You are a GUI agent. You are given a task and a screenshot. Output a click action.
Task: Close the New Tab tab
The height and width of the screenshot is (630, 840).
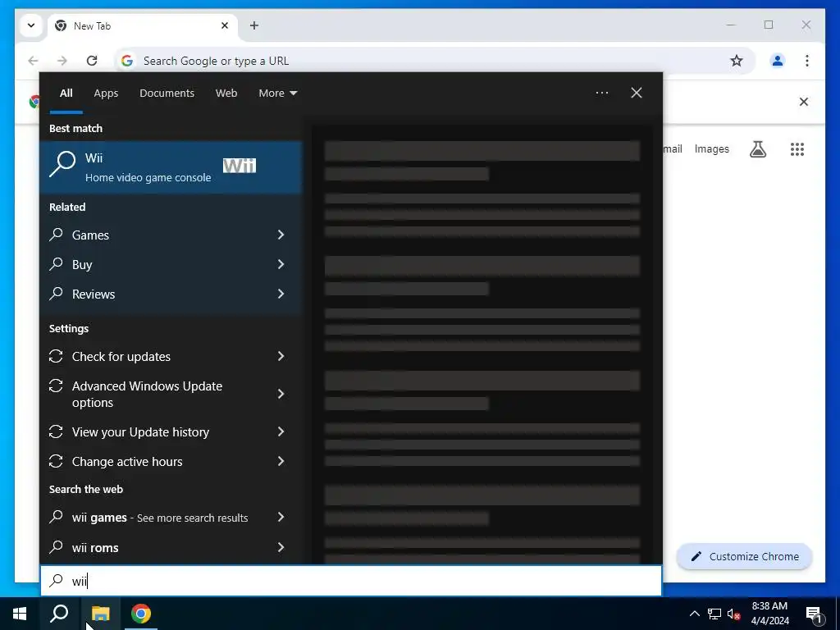(225, 25)
